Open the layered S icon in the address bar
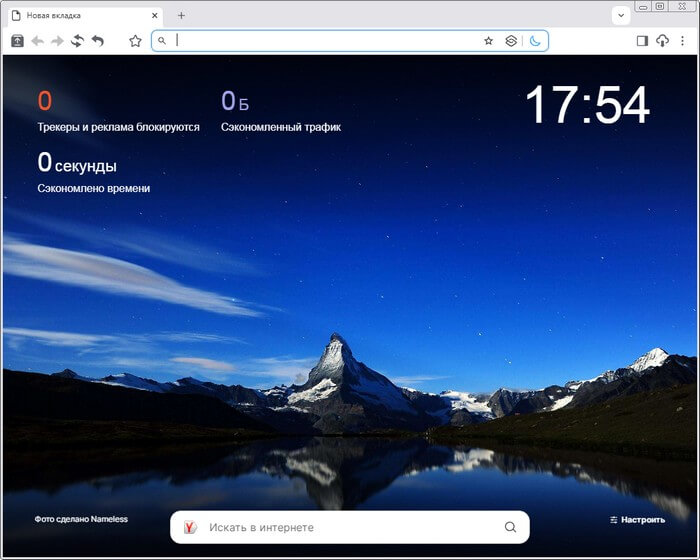Image resolution: width=700 pixels, height=560 pixels. (511, 41)
